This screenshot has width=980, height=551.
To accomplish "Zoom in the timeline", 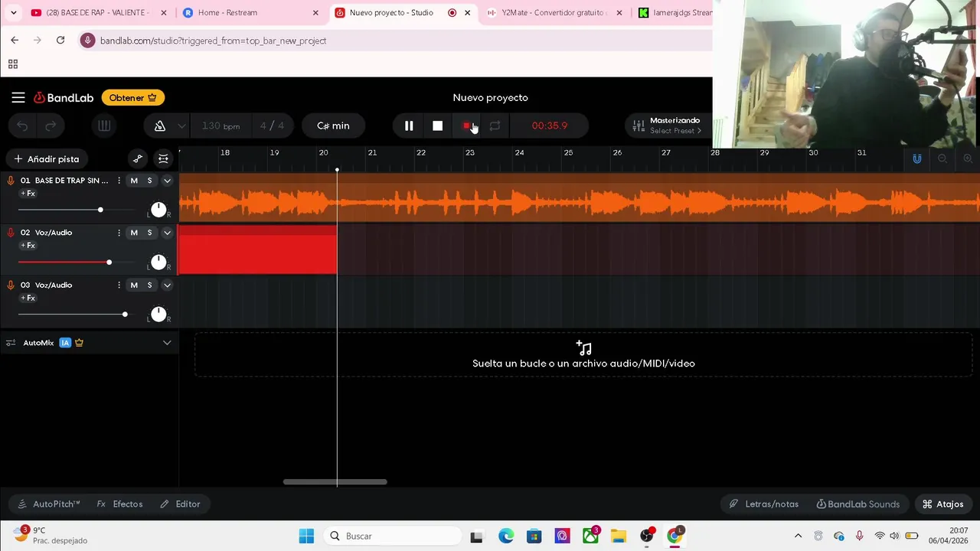I will (x=968, y=159).
